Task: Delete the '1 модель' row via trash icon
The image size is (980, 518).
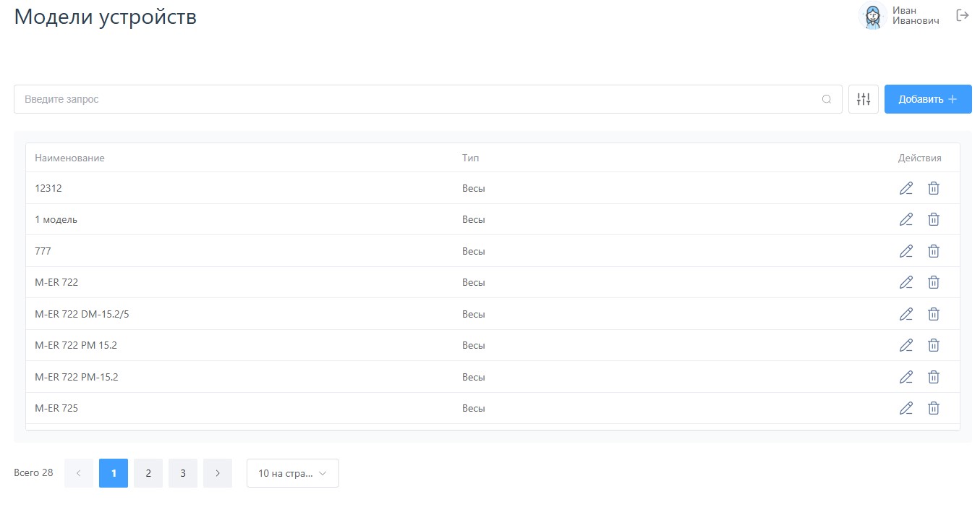Action: tap(934, 219)
